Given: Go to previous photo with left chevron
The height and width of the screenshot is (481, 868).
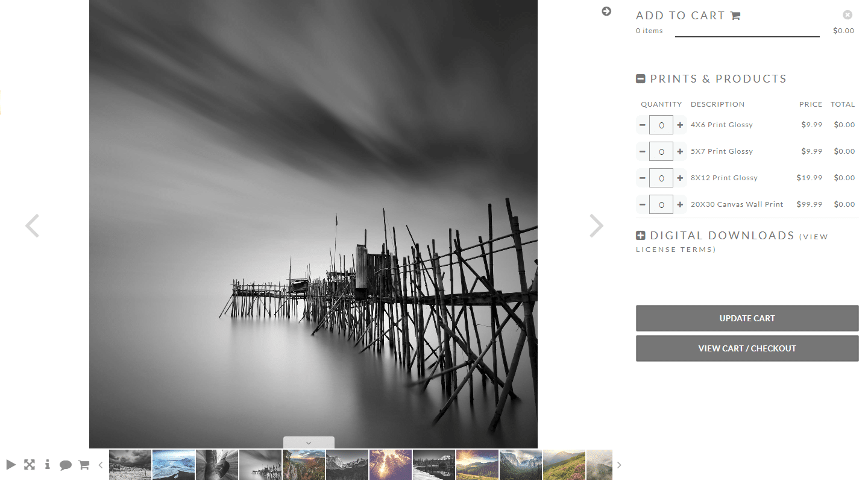Looking at the screenshot, I should [x=32, y=225].
